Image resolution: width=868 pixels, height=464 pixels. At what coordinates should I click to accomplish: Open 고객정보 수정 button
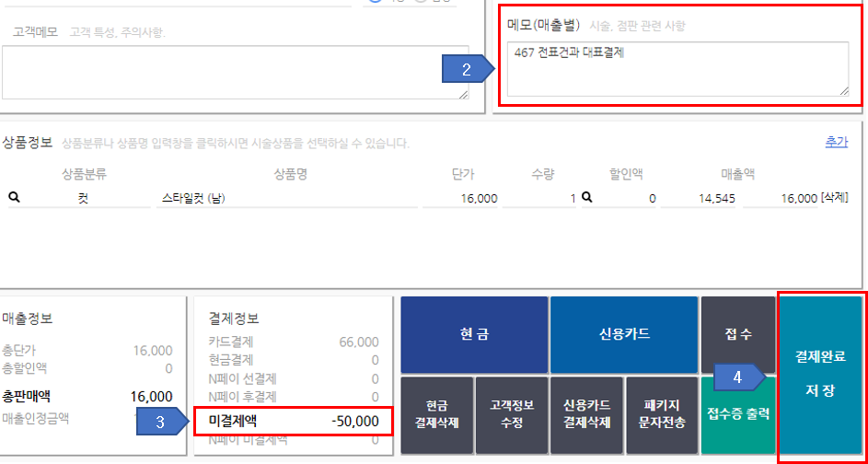pos(512,414)
